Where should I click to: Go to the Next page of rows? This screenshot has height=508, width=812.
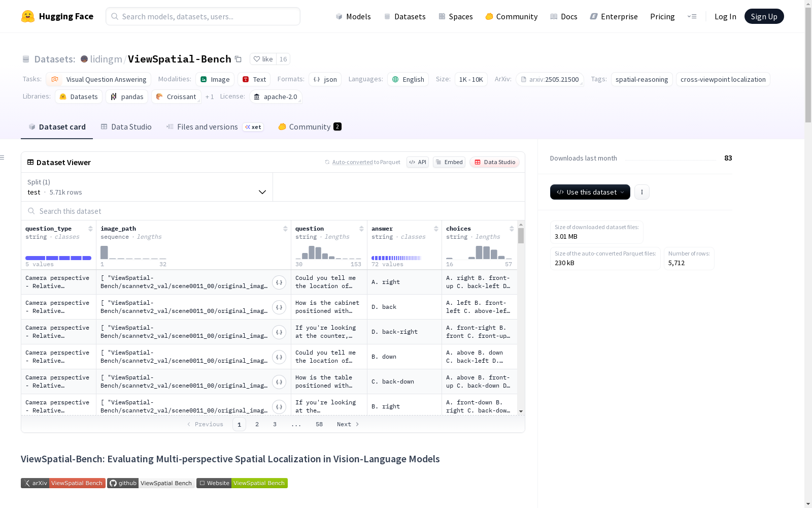[348, 424]
